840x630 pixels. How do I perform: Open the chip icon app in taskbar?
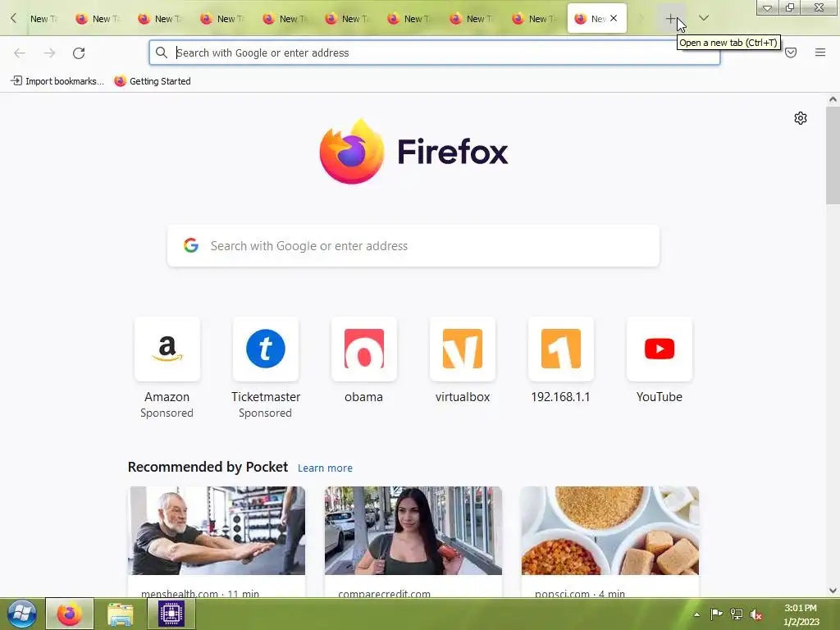(x=171, y=614)
